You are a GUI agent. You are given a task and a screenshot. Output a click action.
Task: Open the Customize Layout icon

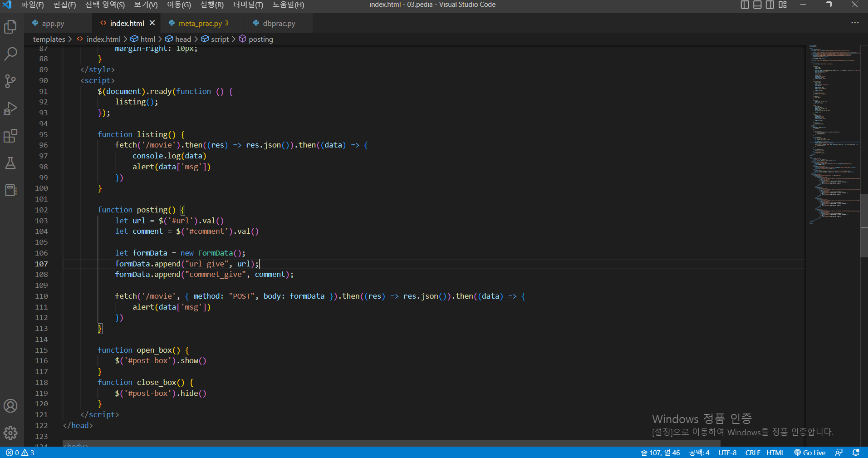(x=783, y=5)
